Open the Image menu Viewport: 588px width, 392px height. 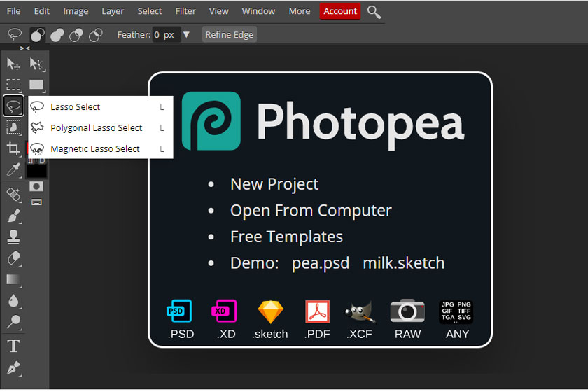tap(76, 11)
